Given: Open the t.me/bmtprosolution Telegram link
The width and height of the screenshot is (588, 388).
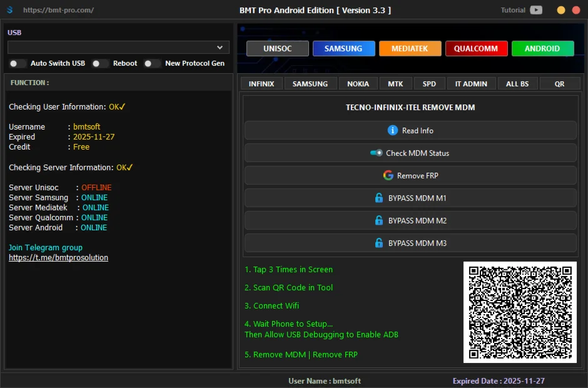Looking at the screenshot, I should coord(58,258).
